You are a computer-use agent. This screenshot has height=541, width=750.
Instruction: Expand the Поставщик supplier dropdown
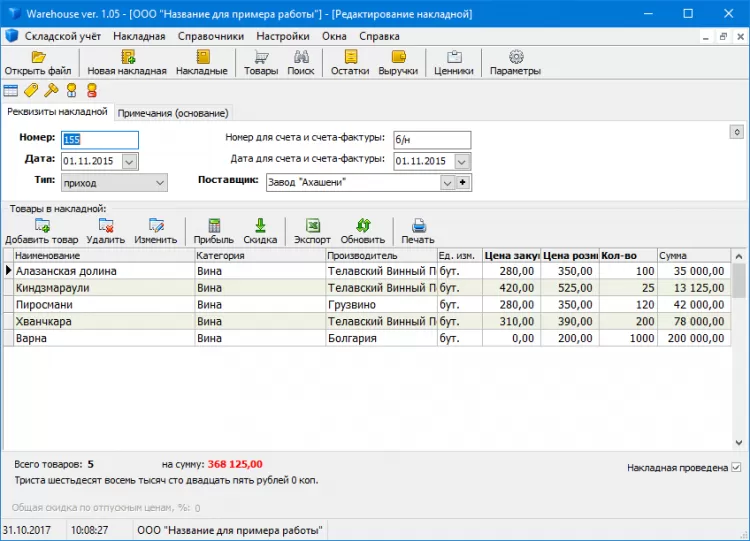pos(447,183)
